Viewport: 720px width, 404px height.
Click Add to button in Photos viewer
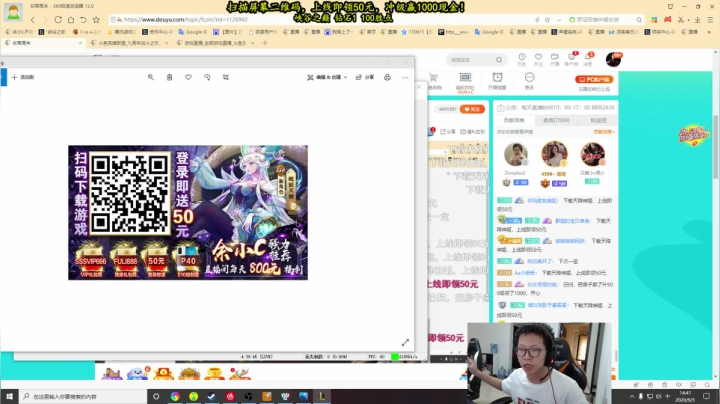point(23,77)
